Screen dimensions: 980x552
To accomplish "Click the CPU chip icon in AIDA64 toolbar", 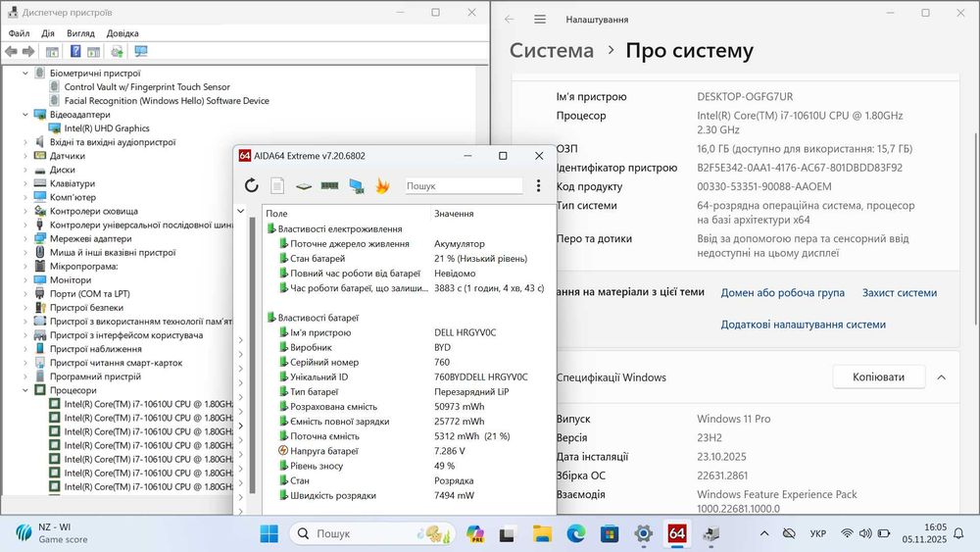I will click(x=304, y=185).
